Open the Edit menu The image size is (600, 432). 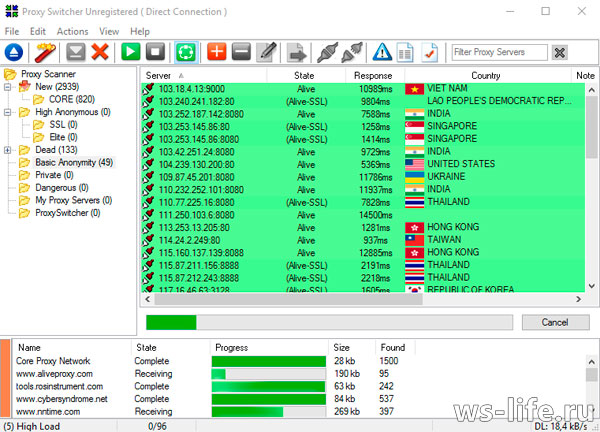[38, 31]
